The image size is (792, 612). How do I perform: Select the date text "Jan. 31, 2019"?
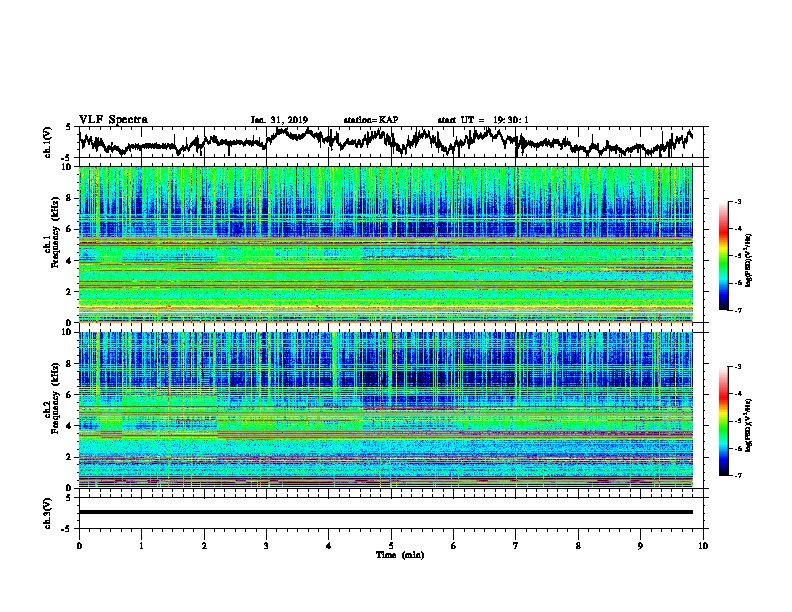(x=279, y=120)
